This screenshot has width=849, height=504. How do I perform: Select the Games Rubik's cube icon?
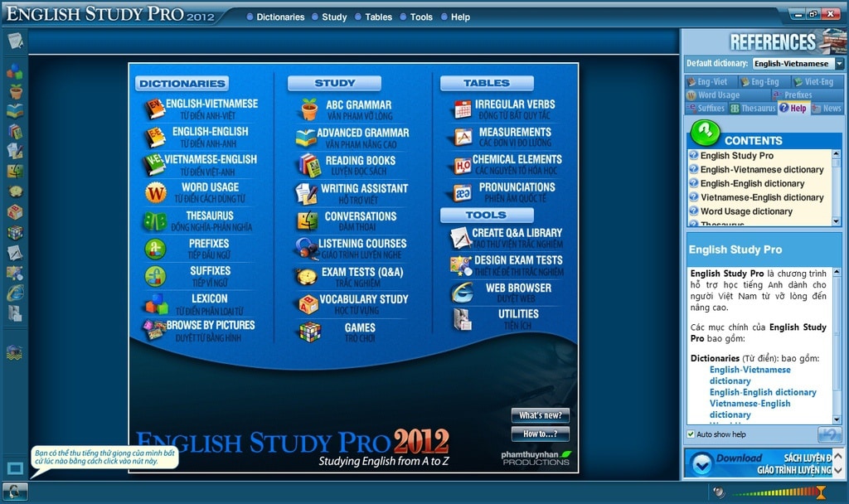(x=307, y=330)
